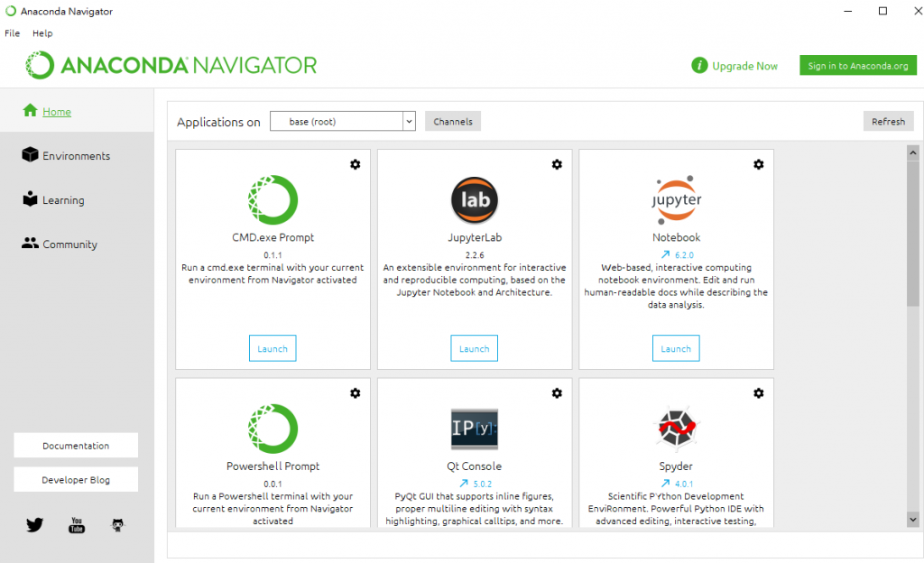Viewport: 924px width, 563px height.
Task: Click the applications list scrollbar thumb
Action: 913,233
